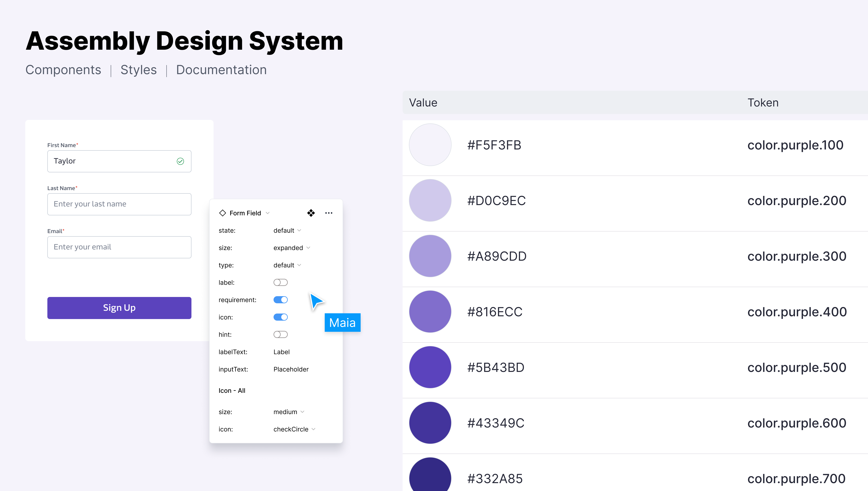Click the drag handle icon in Form Field panel
Viewport: 868px width, 491px height.
[311, 213]
